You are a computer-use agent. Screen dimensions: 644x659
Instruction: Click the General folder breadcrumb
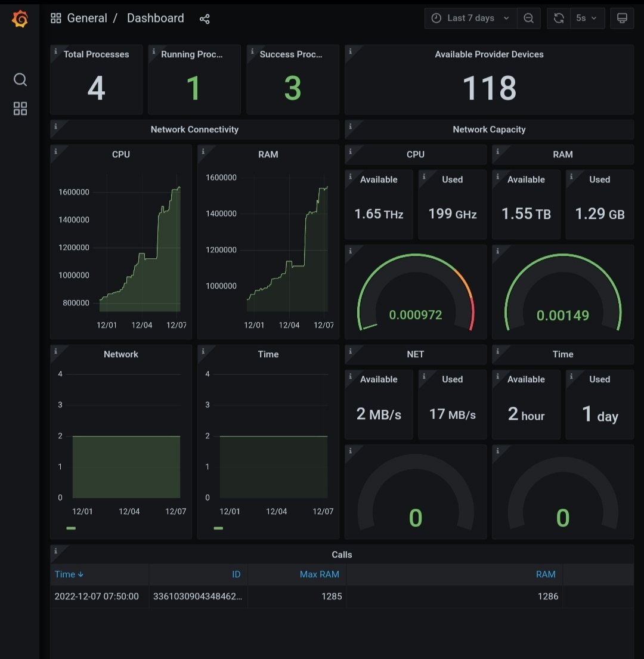[87, 18]
